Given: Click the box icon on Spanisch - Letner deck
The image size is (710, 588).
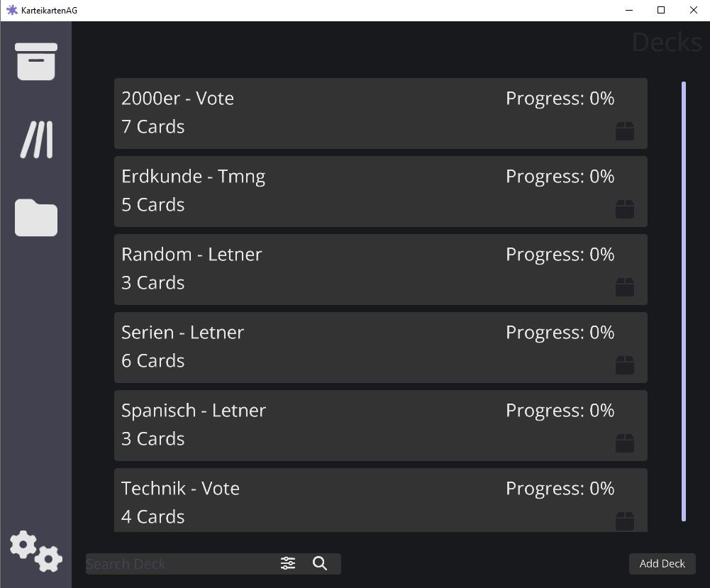Looking at the screenshot, I should 624,443.
